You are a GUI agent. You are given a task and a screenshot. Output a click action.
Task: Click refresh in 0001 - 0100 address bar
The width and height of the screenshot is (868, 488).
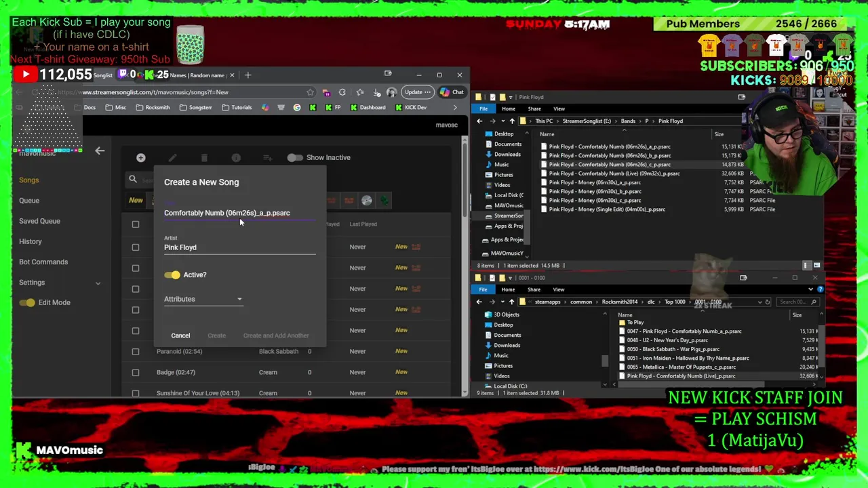pos(767,302)
